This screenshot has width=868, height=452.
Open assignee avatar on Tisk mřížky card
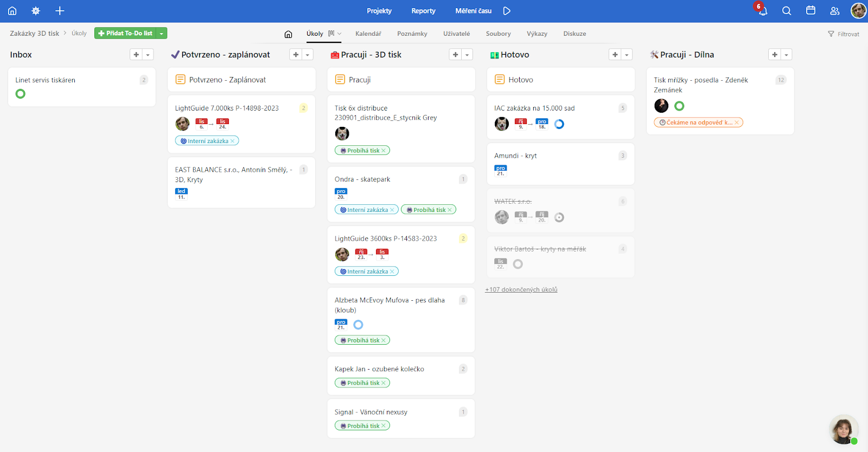click(661, 106)
